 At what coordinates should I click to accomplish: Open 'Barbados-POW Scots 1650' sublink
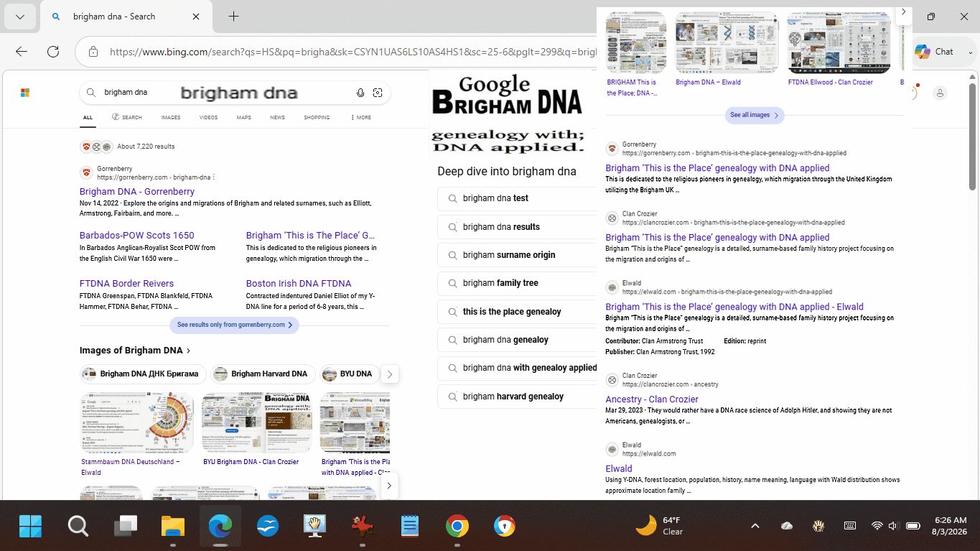tap(137, 236)
